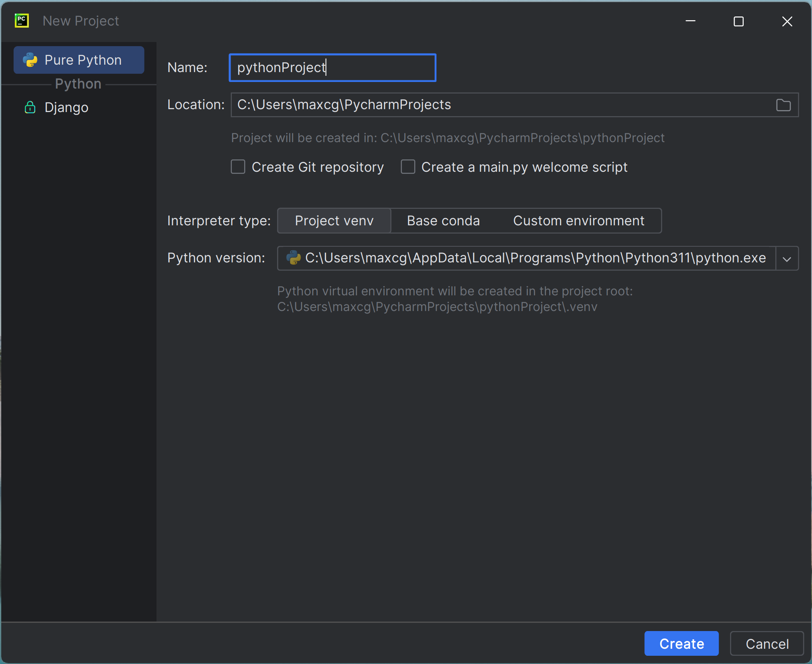Click inside the project Name field
The width and height of the screenshot is (812, 664).
332,68
